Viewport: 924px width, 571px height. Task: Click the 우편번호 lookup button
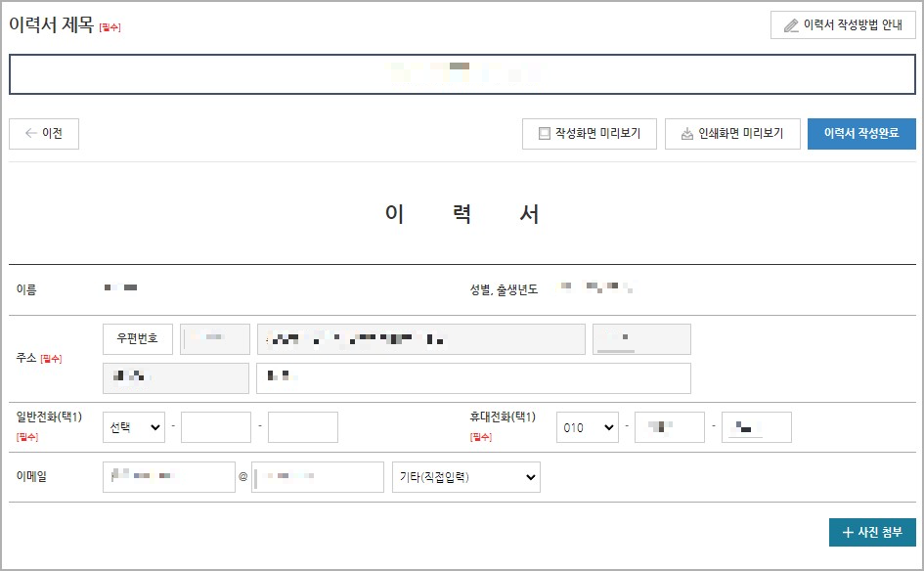[137, 338]
